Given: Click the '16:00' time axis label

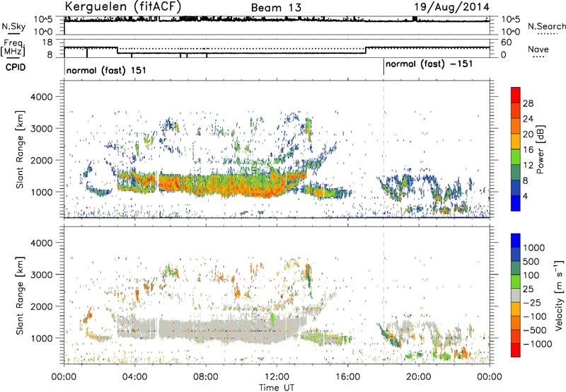Looking at the screenshot, I should pos(347,377).
